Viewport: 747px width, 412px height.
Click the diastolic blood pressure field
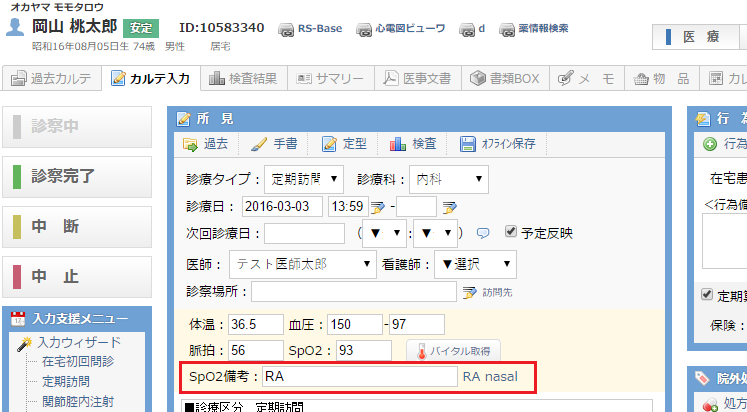[x=417, y=324]
